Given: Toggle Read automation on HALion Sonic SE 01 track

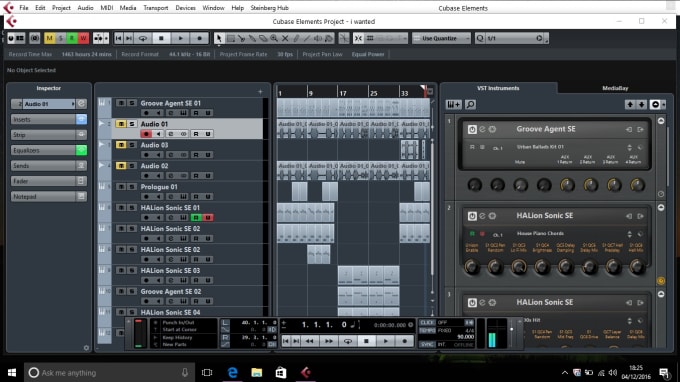Looking at the screenshot, I should pos(196,218).
